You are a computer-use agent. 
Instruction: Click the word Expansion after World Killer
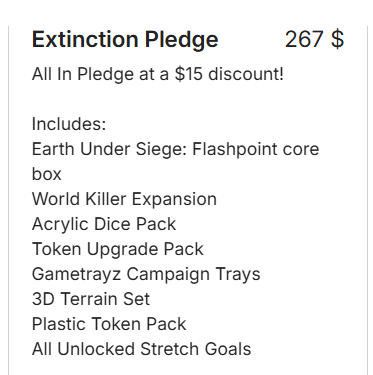174,199
